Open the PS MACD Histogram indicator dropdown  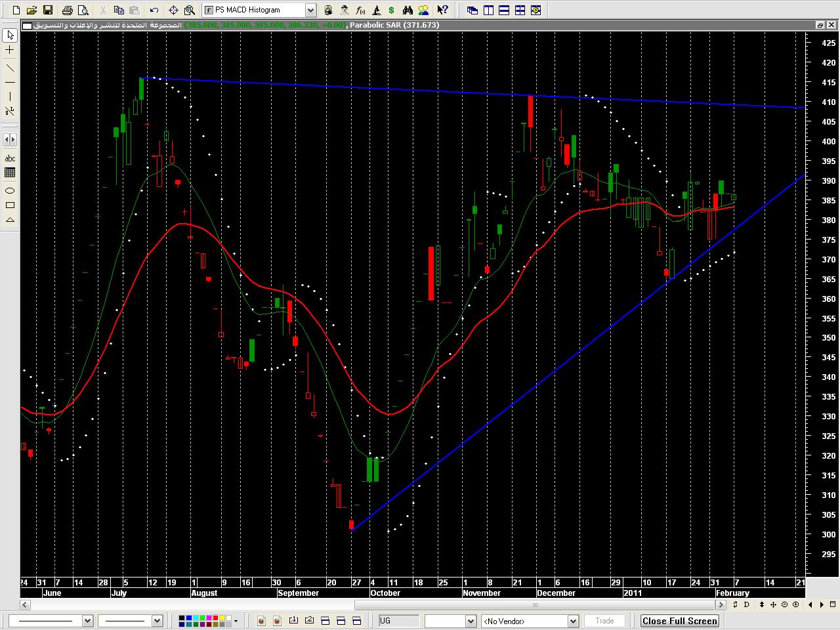tap(310, 10)
